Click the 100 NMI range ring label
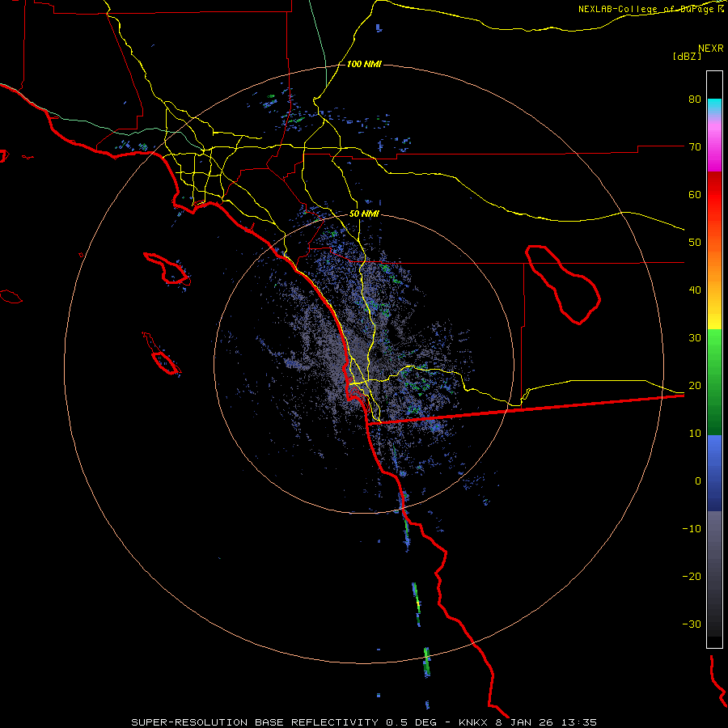 364,64
